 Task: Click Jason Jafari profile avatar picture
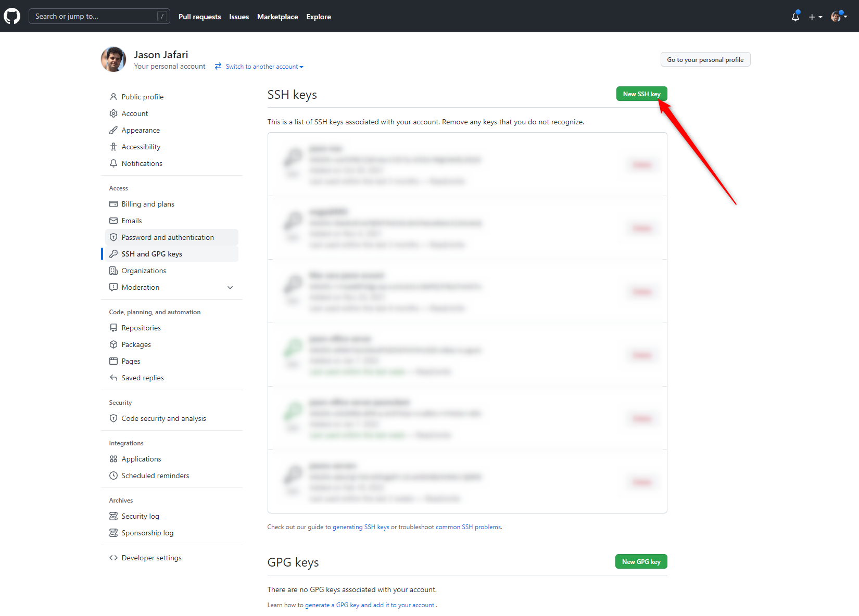[113, 59]
